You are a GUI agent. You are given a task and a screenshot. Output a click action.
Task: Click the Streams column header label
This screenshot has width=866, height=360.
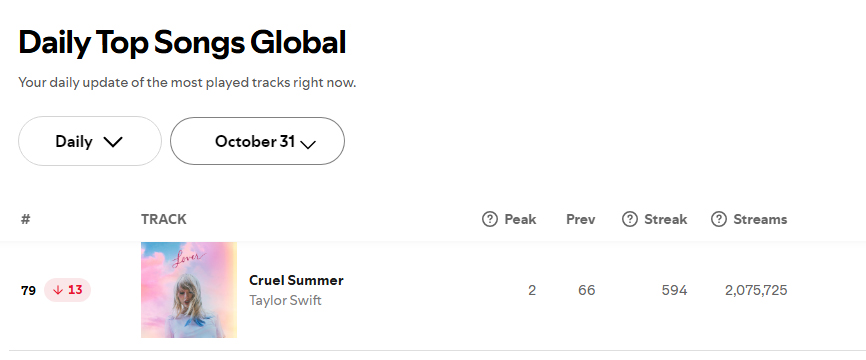760,219
